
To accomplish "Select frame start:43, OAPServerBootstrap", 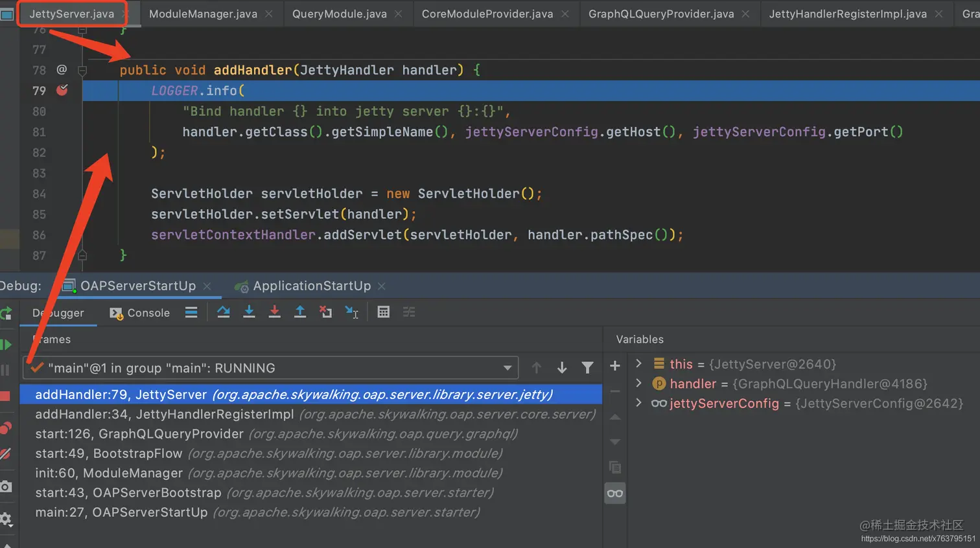I will click(x=310, y=492).
